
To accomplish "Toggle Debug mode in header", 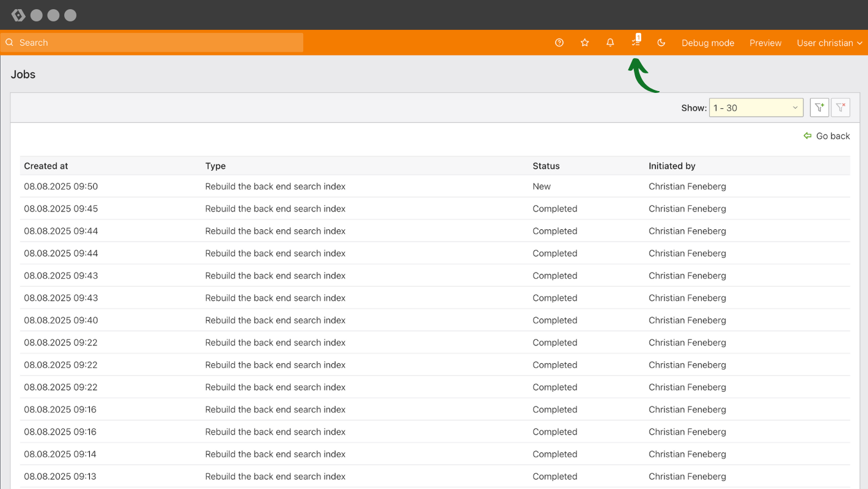I will point(708,43).
